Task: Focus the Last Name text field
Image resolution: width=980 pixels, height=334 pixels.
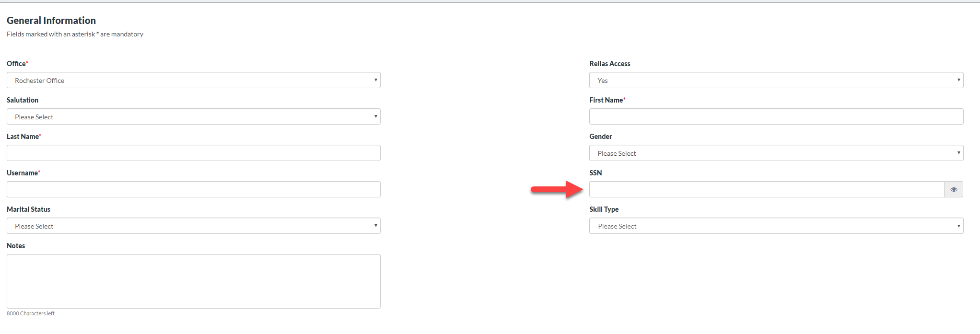Action: [x=193, y=153]
